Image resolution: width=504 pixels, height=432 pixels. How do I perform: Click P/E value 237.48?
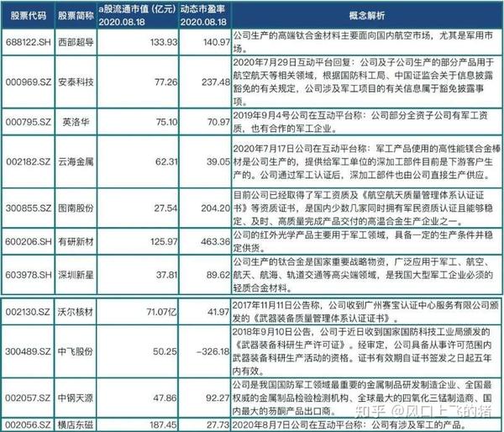216,82
